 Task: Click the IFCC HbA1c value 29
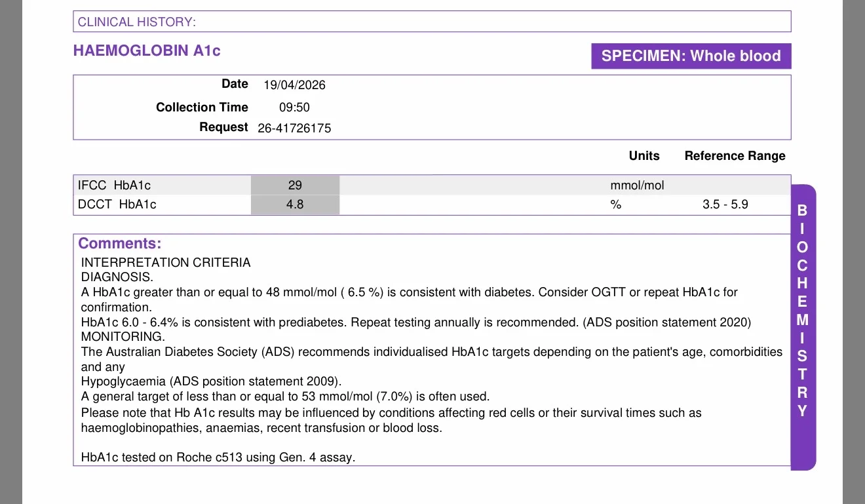295,185
